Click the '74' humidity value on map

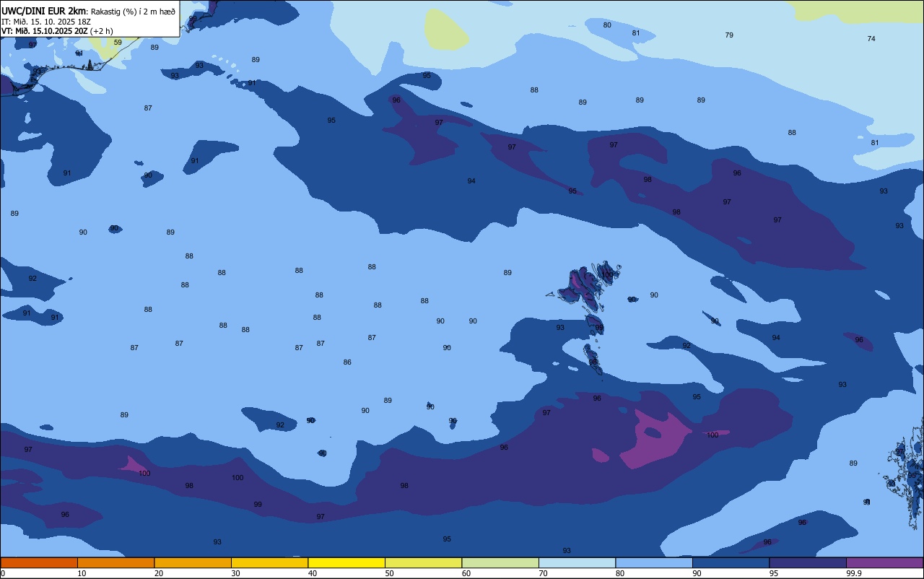(871, 39)
